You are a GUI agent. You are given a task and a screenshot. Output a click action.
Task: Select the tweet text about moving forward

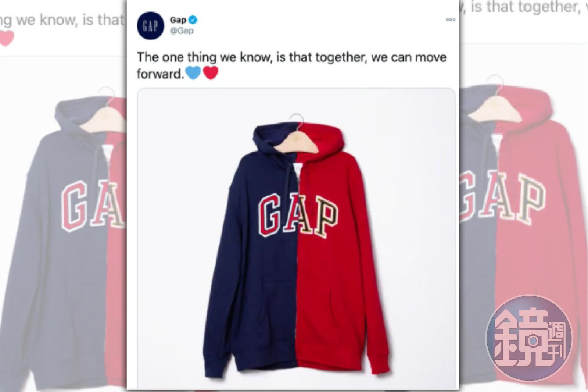(291, 65)
